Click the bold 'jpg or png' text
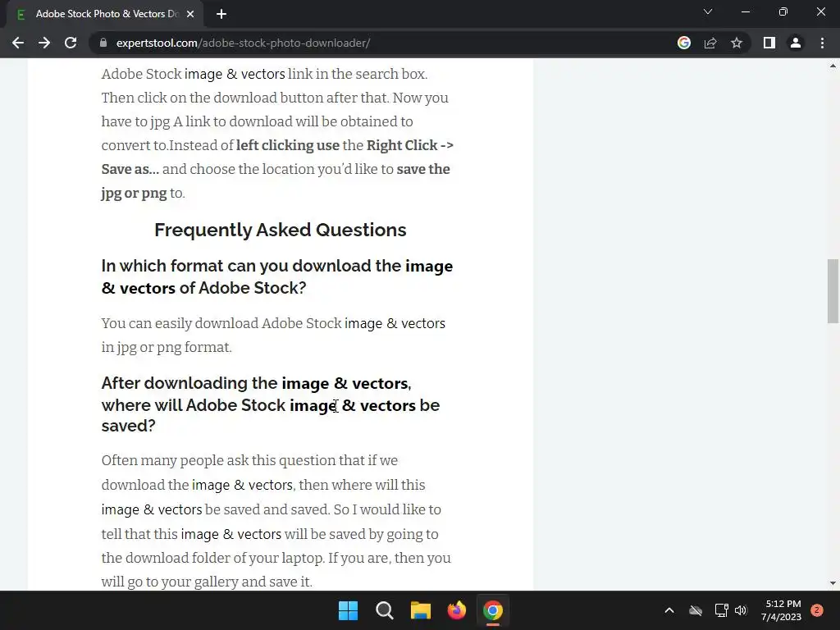The image size is (840, 630). tap(134, 194)
